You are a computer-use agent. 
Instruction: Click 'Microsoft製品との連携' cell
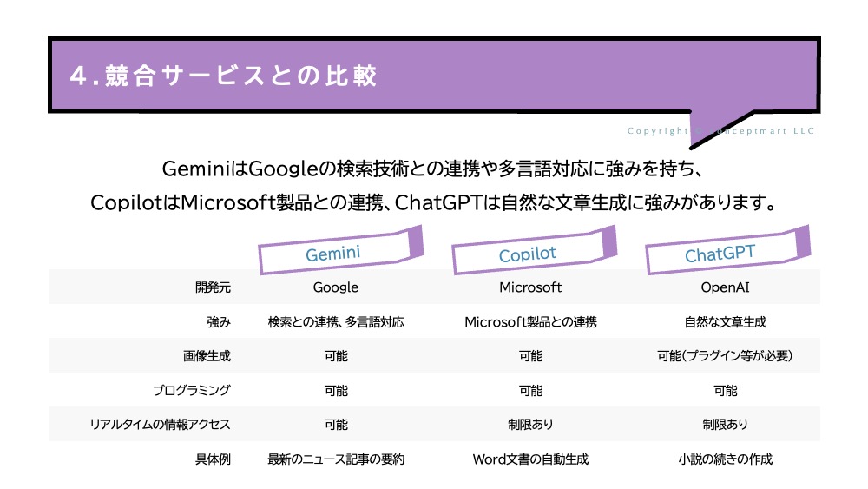[530, 321]
